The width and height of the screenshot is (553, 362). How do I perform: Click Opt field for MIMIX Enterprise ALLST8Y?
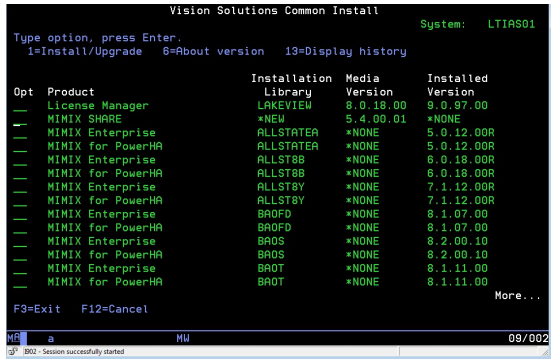20,188
